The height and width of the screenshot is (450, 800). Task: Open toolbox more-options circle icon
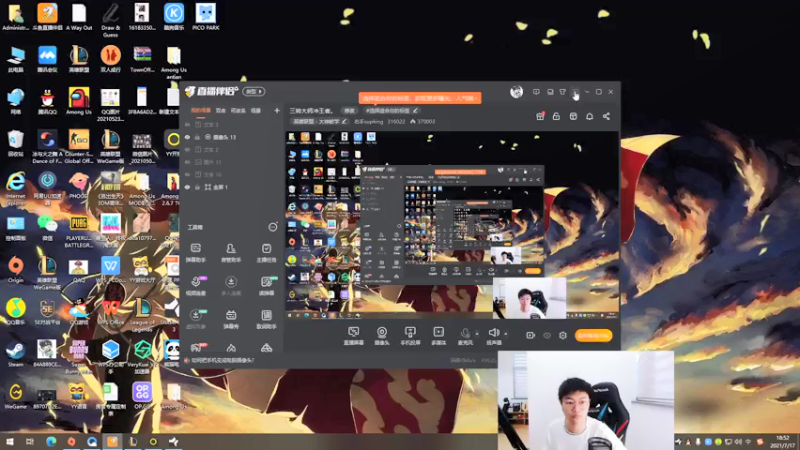coord(273,227)
